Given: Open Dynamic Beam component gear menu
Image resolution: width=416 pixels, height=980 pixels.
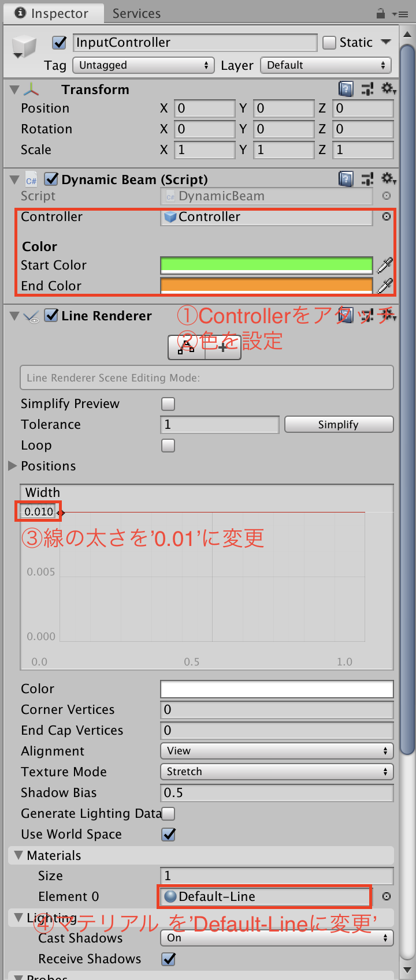Looking at the screenshot, I should [x=388, y=179].
